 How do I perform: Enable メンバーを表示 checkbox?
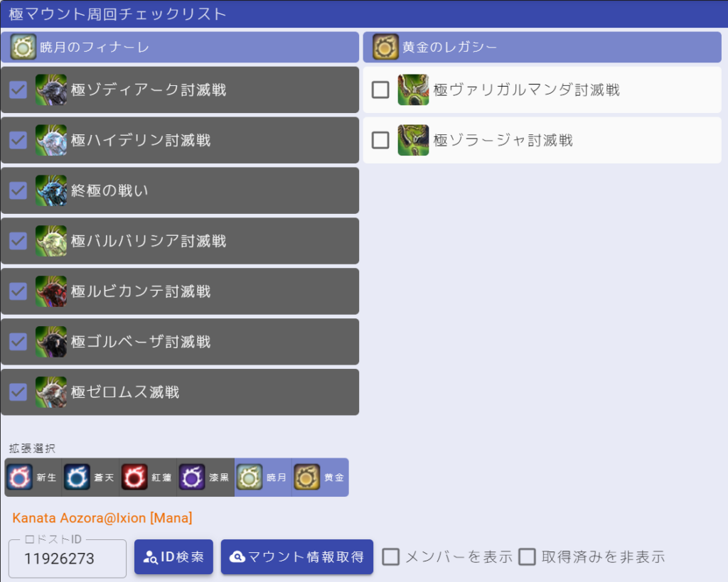[391, 556]
